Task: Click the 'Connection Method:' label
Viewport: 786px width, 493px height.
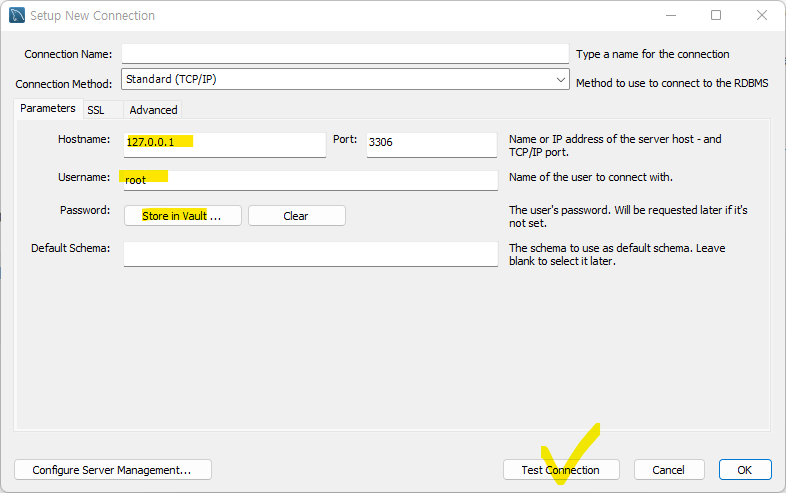Action: pyautogui.click(x=64, y=84)
